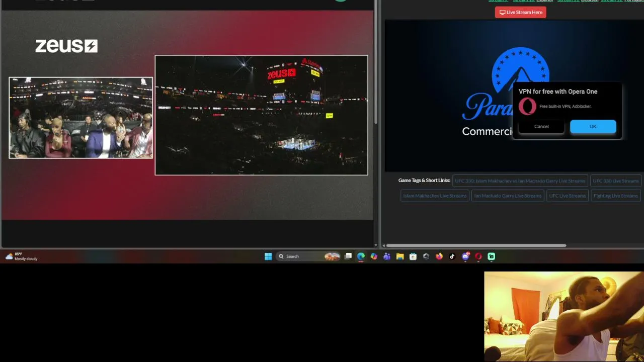
Task: Click the webcam overlay feed
Action: point(564,317)
